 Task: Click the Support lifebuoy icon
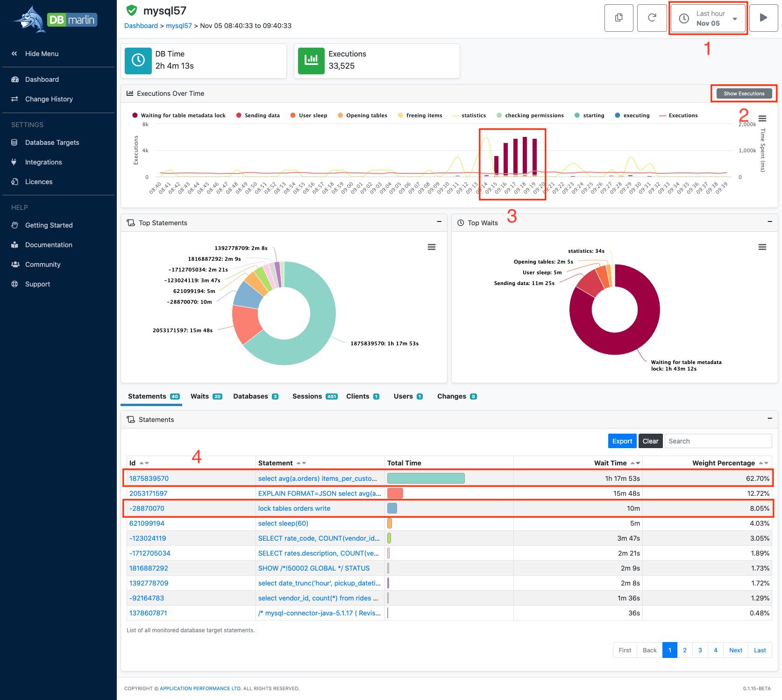[x=15, y=284]
